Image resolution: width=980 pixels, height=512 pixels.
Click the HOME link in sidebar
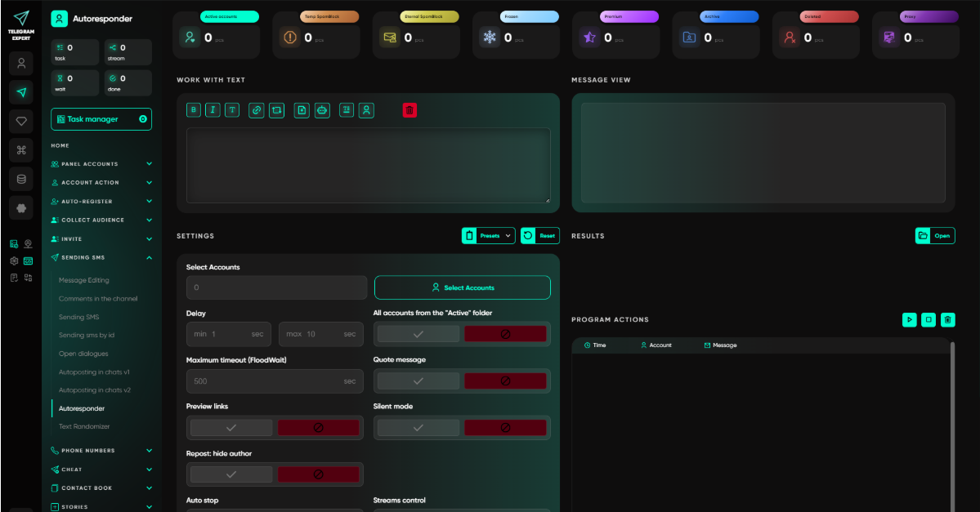60,145
